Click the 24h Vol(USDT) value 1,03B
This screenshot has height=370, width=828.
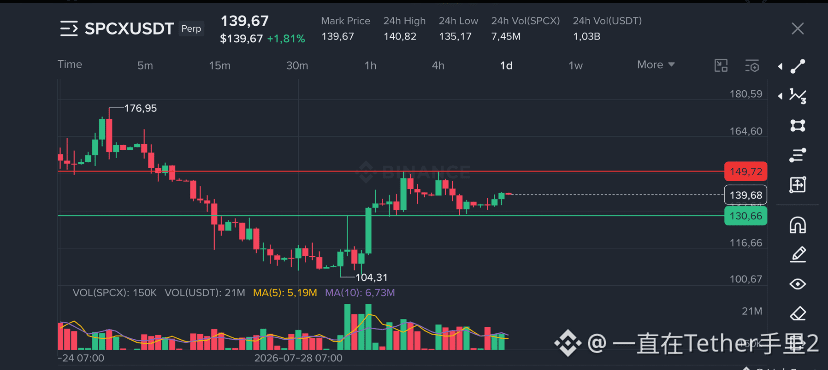tap(587, 37)
